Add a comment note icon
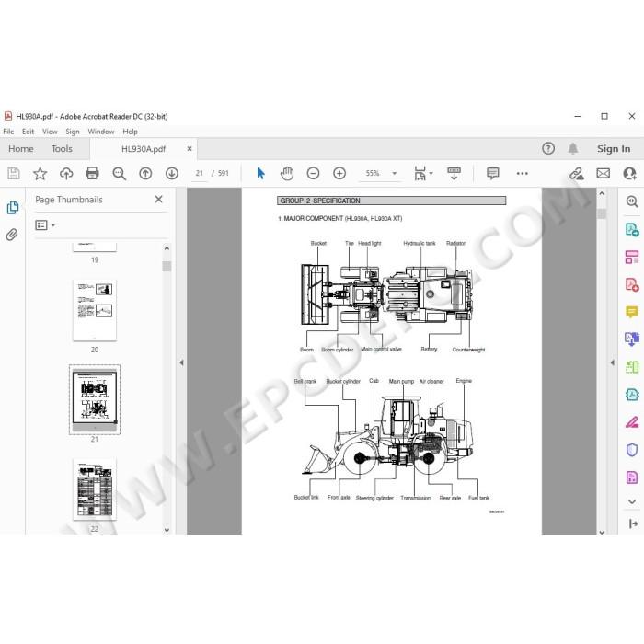The image size is (644, 644). [x=493, y=173]
